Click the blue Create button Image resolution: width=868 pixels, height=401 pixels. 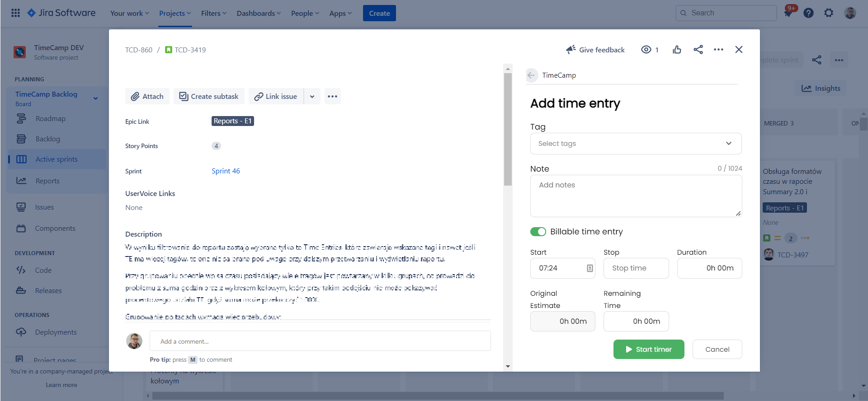click(379, 13)
